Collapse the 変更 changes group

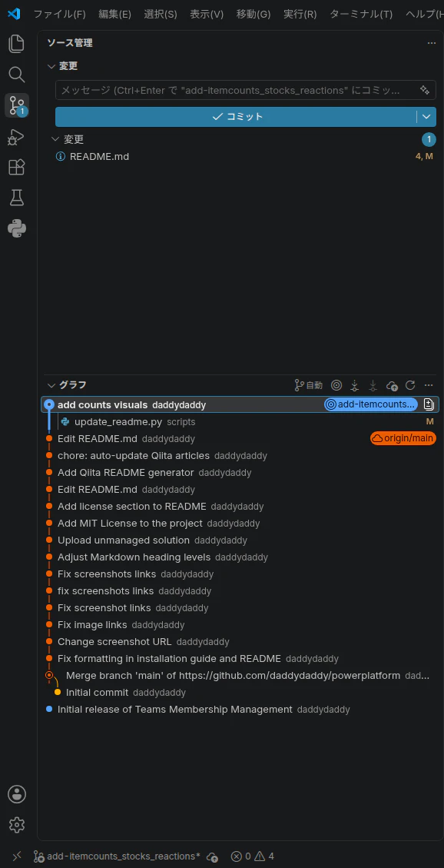pyautogui.click(x=55, y=139)
